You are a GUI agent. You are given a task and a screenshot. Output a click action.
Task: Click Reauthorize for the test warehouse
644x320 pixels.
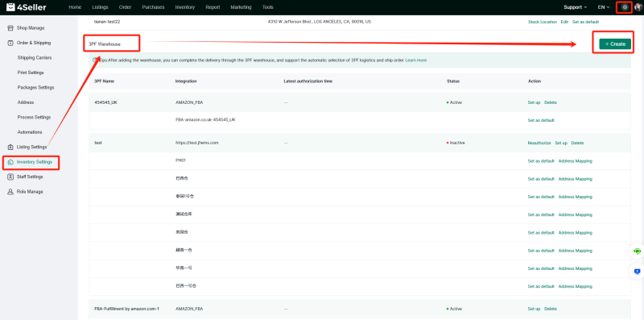(539, 143)
